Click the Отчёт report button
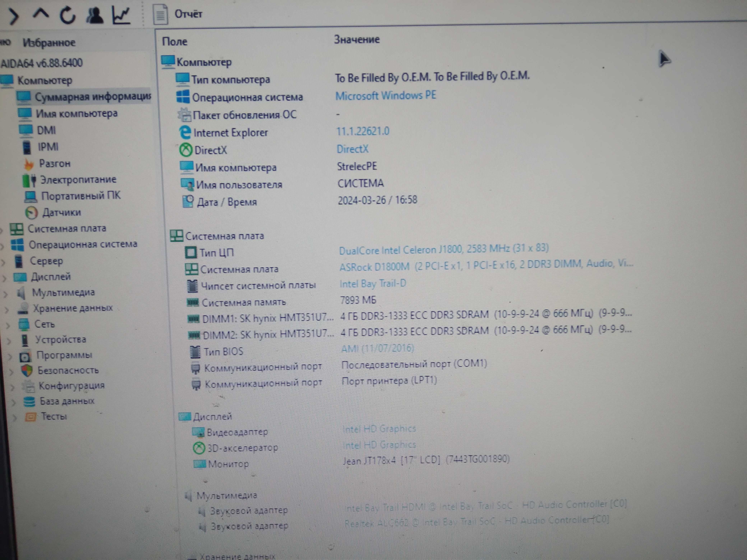The height and width of the screenshot is (560, 747). (178, 14)
